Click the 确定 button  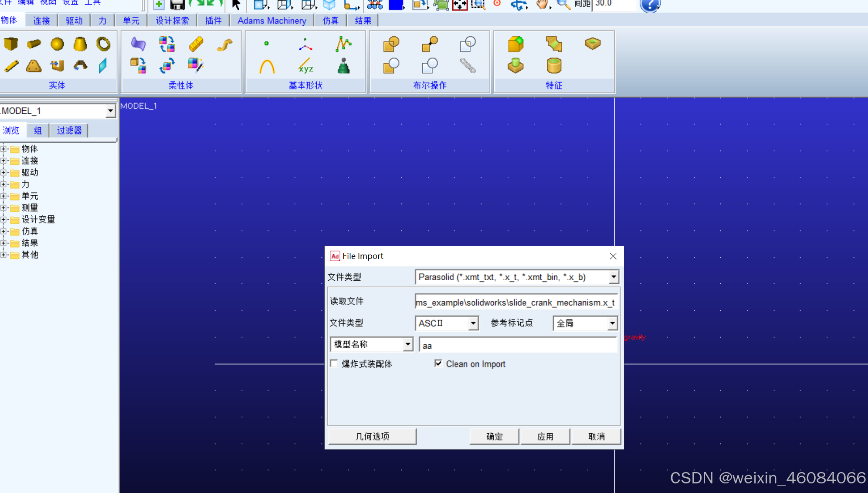pyautogui.click(x=494, y=436)
